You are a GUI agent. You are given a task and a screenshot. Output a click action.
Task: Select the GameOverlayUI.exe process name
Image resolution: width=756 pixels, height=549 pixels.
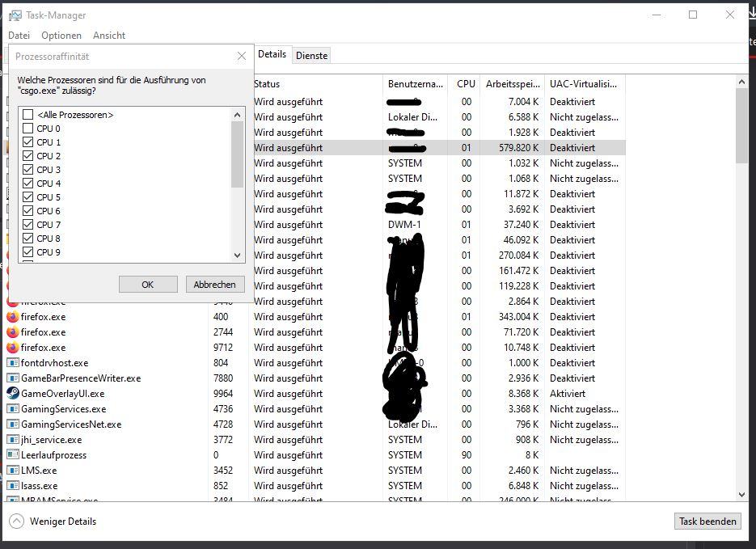pyautogui.click(x=63, y=394)
